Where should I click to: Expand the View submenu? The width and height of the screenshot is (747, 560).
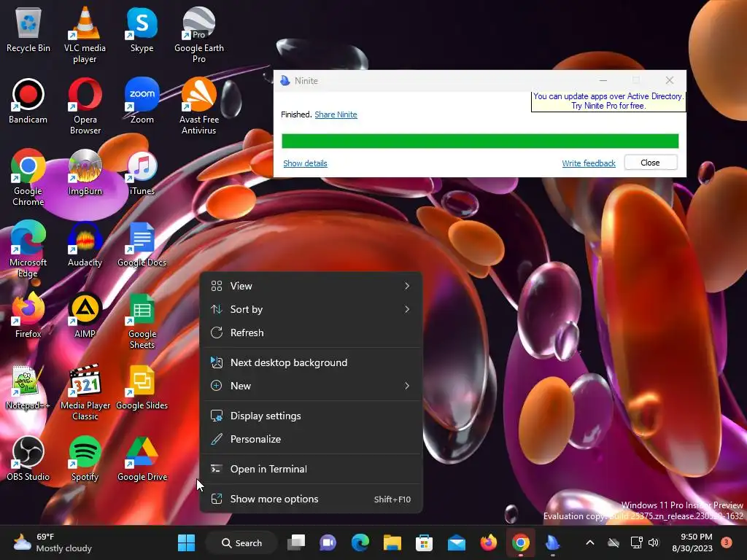point(311,286)
